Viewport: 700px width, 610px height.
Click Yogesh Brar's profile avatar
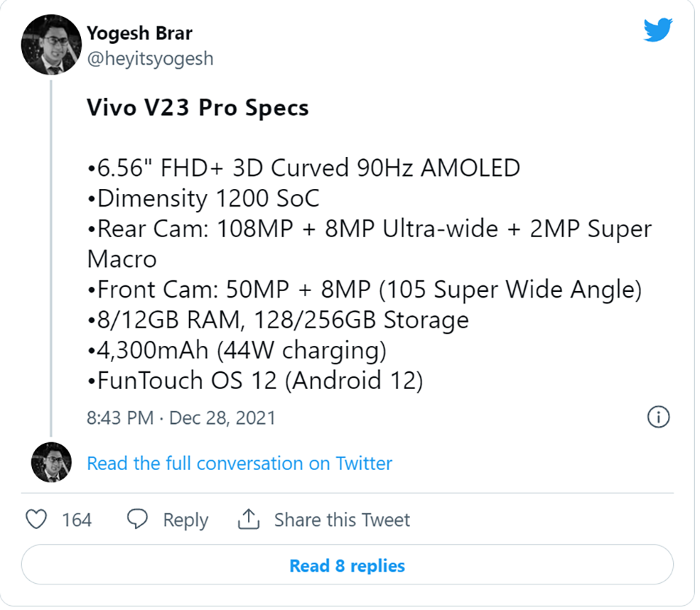pos(51,45)
